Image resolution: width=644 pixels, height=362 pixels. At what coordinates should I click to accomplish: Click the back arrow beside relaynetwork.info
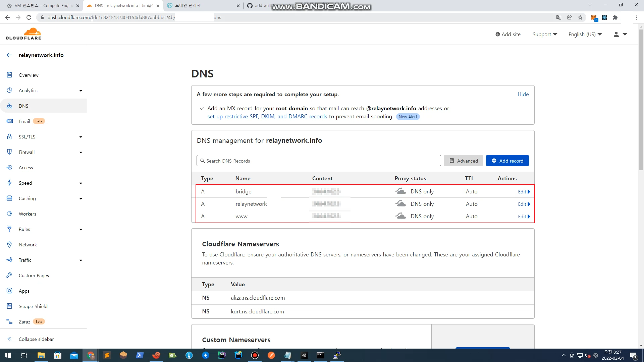tap(9, 55)
